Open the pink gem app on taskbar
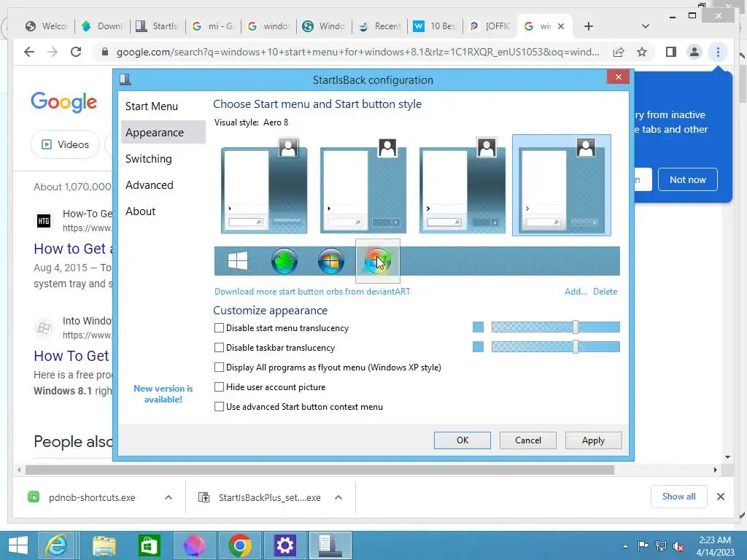Image resolution: width=747 pixels, height=560 pixels. [x=194, y=545]
